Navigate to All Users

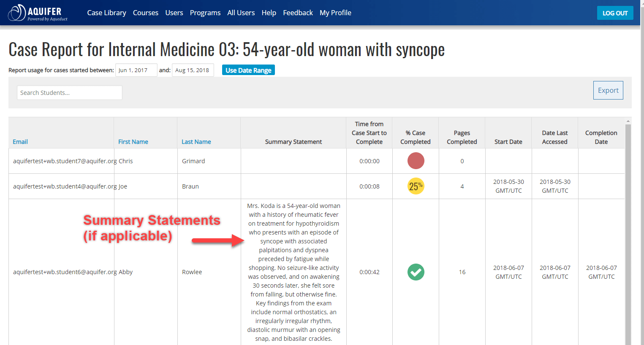click(x=241, y=13)
